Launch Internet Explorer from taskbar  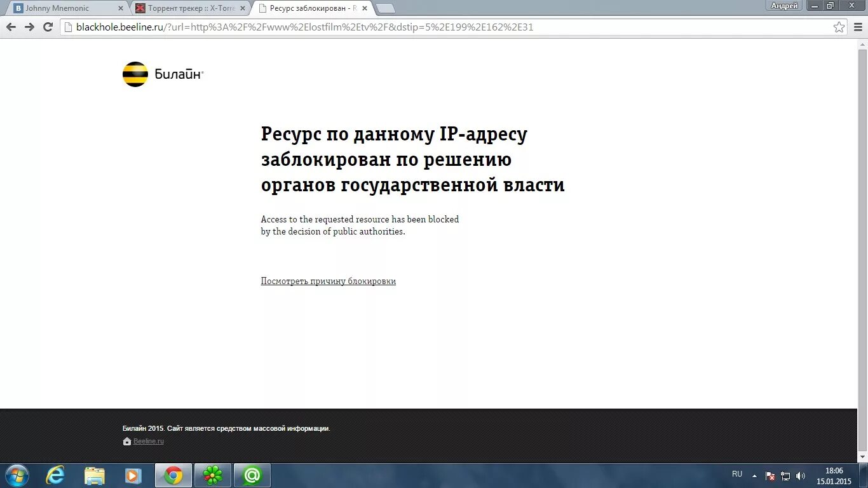tap(56, 475)
